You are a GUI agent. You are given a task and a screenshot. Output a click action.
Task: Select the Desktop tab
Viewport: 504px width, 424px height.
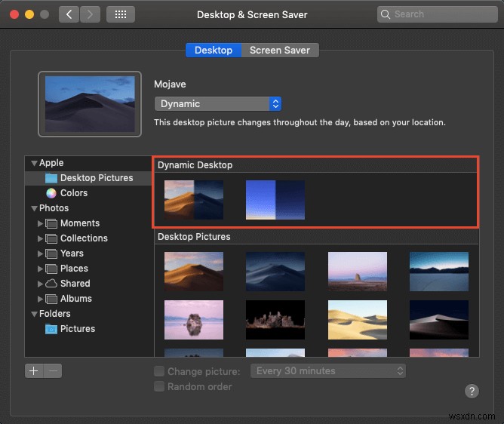point(214,51)
